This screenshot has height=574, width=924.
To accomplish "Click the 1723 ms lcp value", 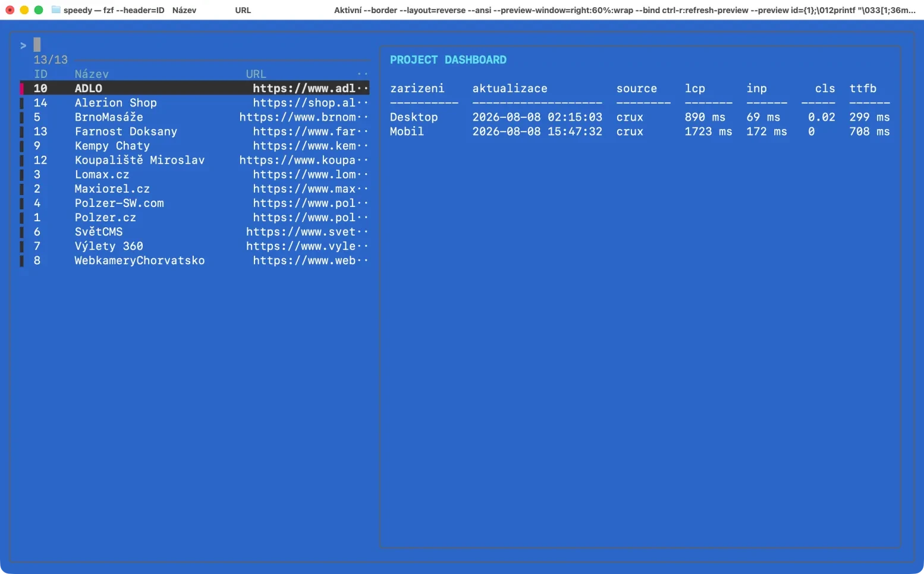I will 708,131.
